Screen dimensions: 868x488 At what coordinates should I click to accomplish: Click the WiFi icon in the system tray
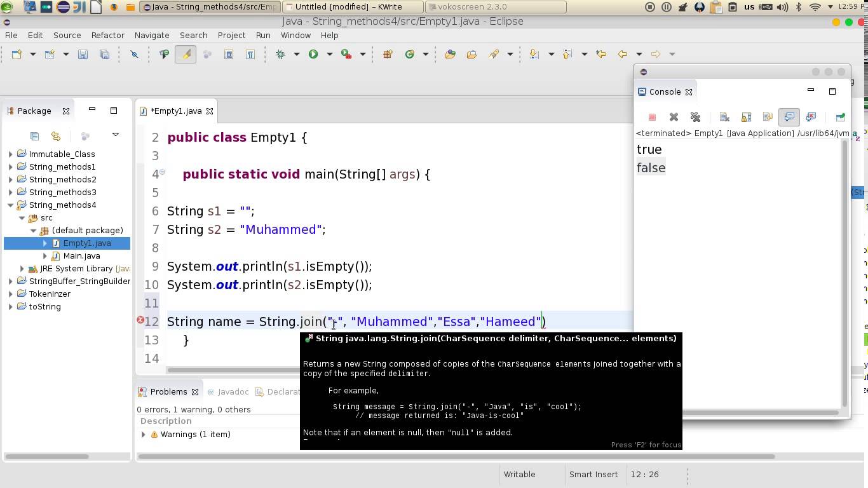click(x=817, y=6)
